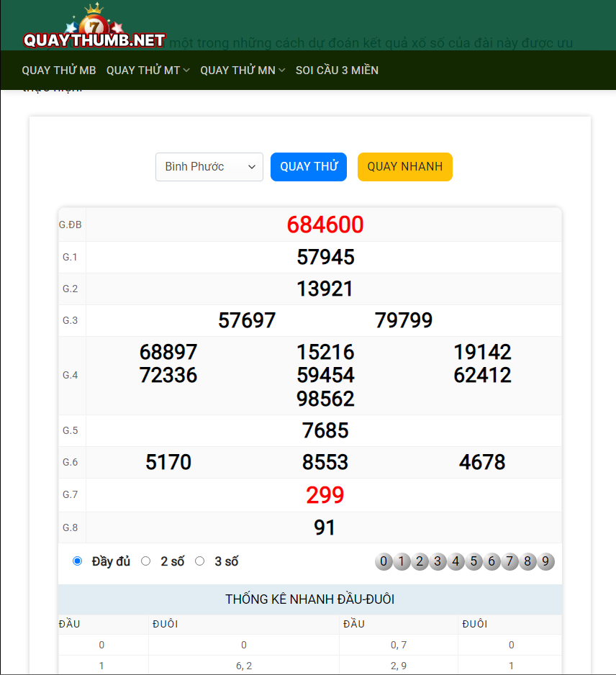Viewport: 616px width, 675px height.
Task: Select the number 1 ball filter
Action: 402,562
